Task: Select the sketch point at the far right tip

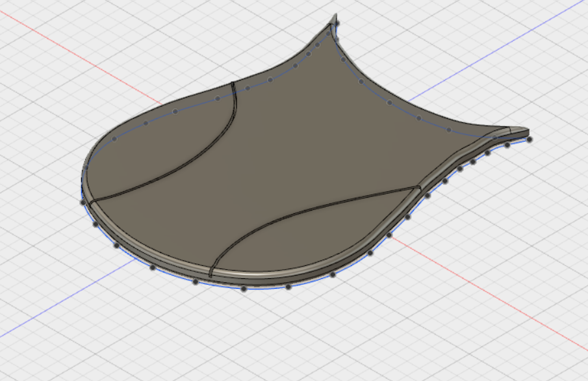Action: 530,139
